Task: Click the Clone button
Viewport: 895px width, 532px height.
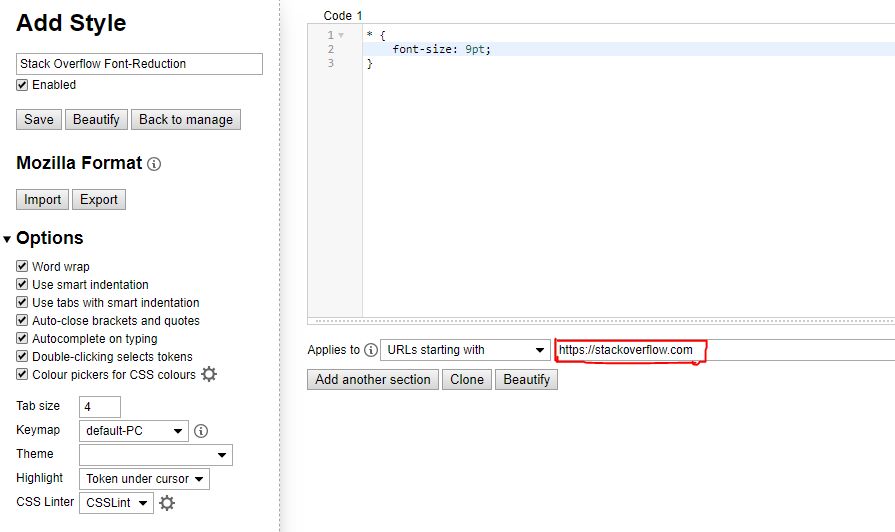Action: [x=467, y=380]
